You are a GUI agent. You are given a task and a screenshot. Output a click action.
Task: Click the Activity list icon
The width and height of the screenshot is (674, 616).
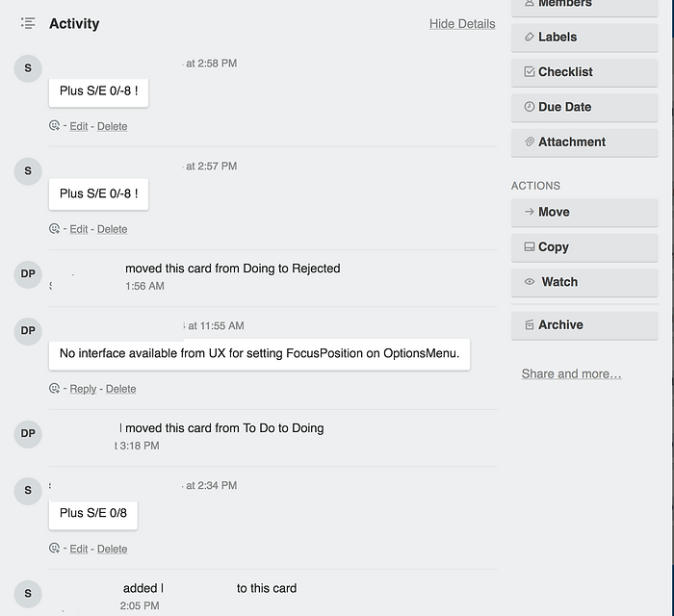28,23
